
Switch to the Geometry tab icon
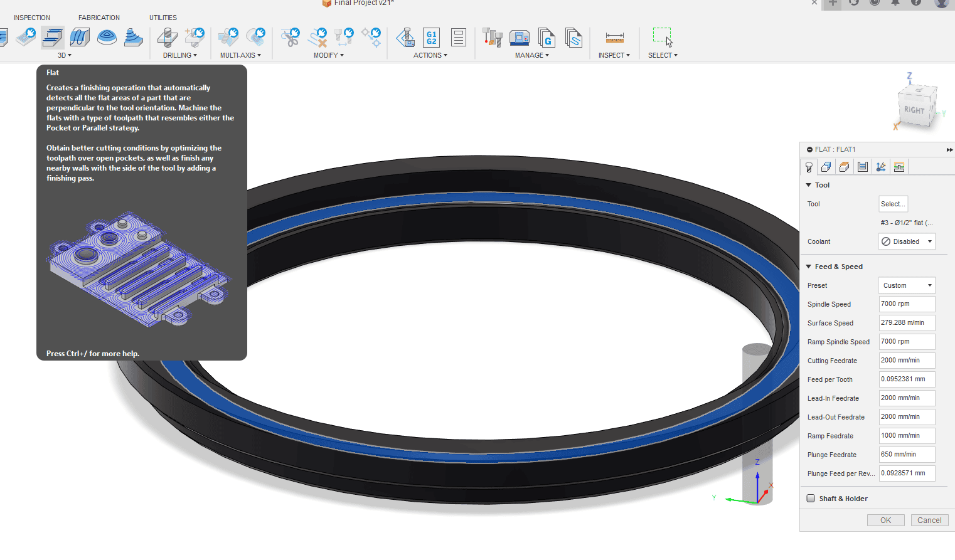click(x=826, y=167)
